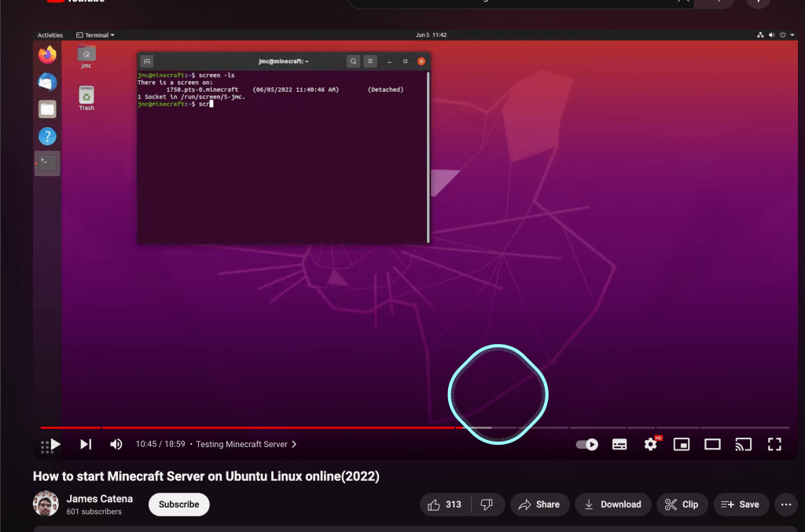Open Help in the Ubuntu dock
The width and height of the screenshot is (805, 532).
47,137
